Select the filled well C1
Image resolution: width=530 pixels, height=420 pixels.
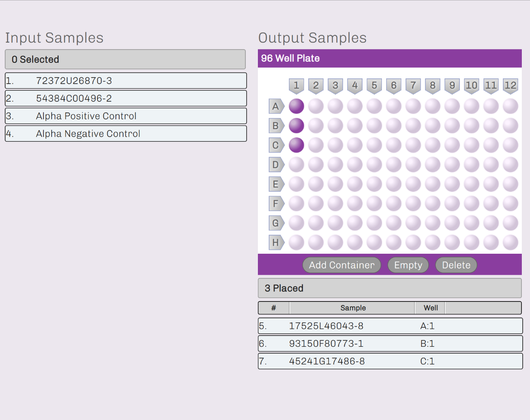(x=296, y=145)
